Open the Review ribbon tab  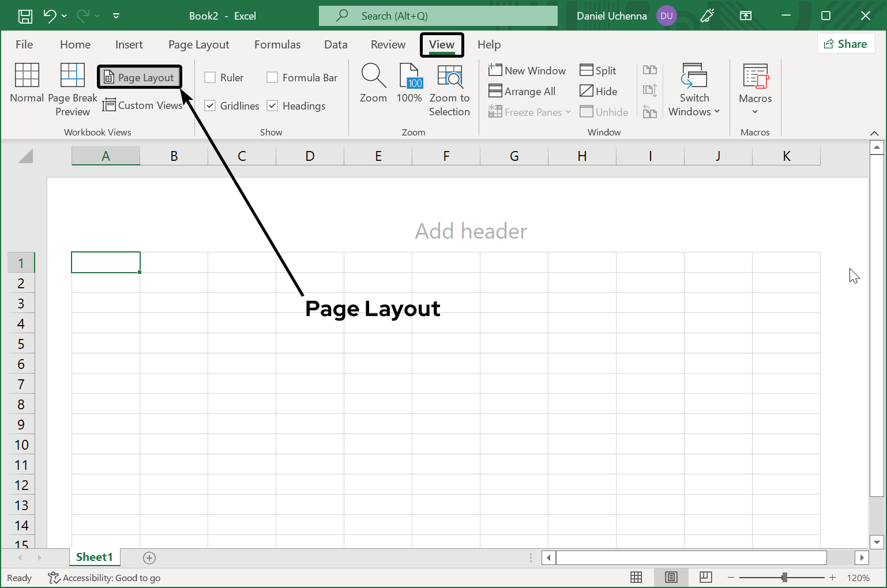387,44
